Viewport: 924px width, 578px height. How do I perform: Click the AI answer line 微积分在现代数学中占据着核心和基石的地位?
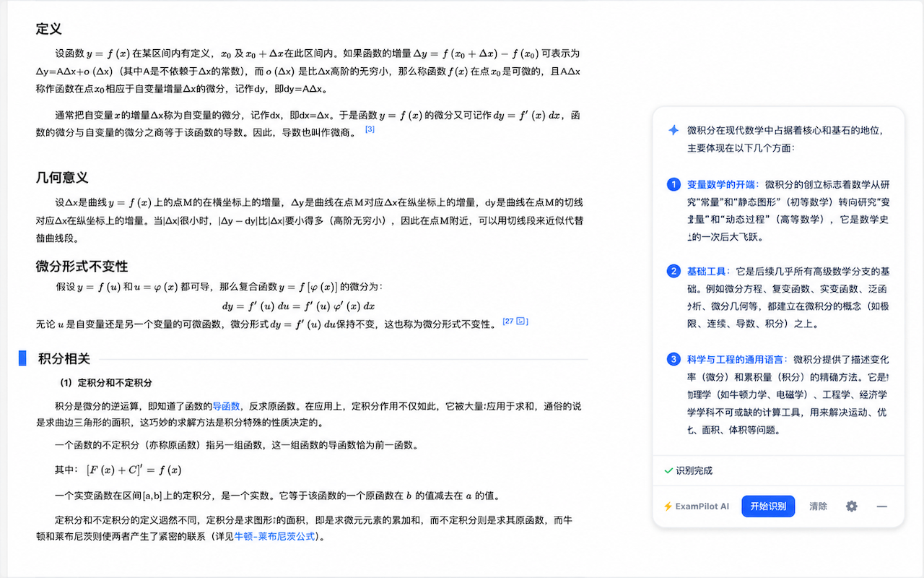[786, 130]
